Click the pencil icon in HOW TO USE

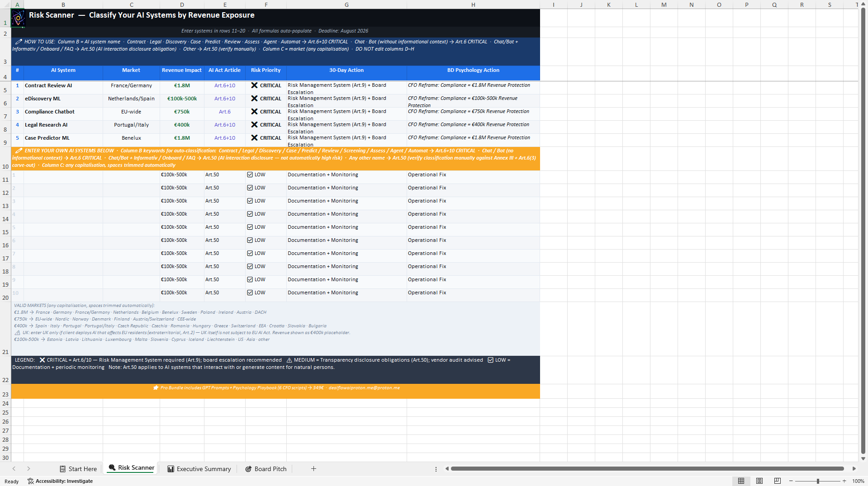[x=19, y=42]
